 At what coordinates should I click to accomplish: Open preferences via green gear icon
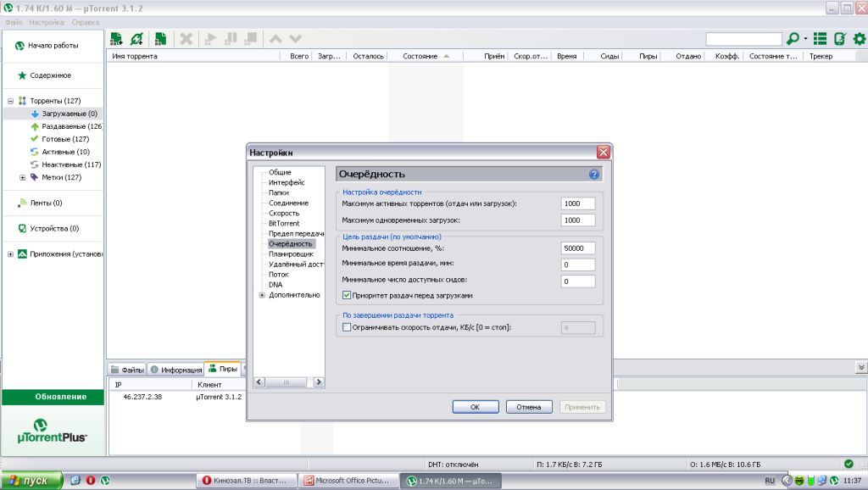click(859, 39)
